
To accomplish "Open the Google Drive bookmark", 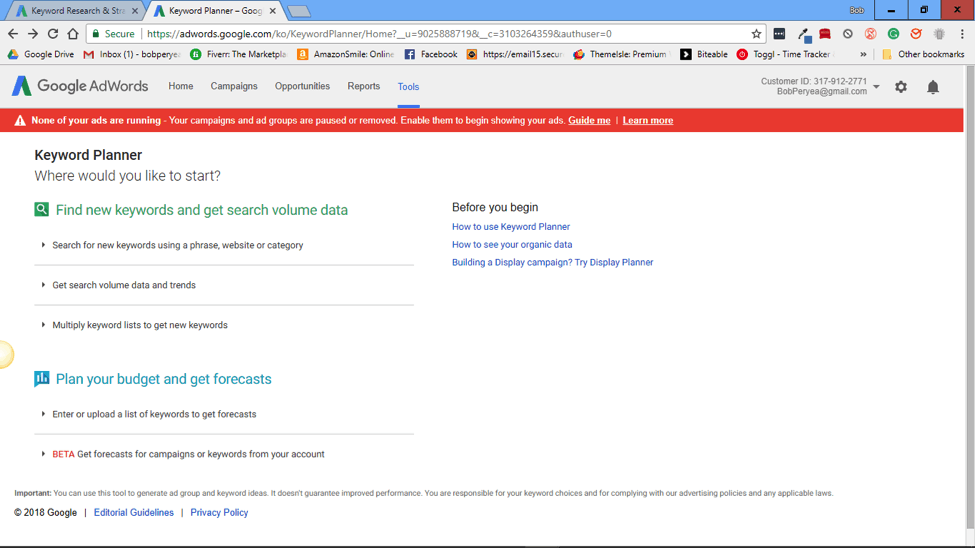I will (40, 54).
